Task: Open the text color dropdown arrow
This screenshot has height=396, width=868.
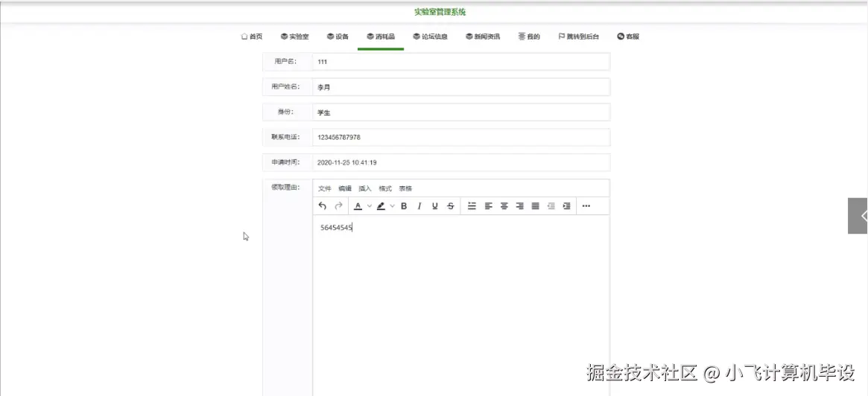Action: pyautogui.click(x=370, y=205)
